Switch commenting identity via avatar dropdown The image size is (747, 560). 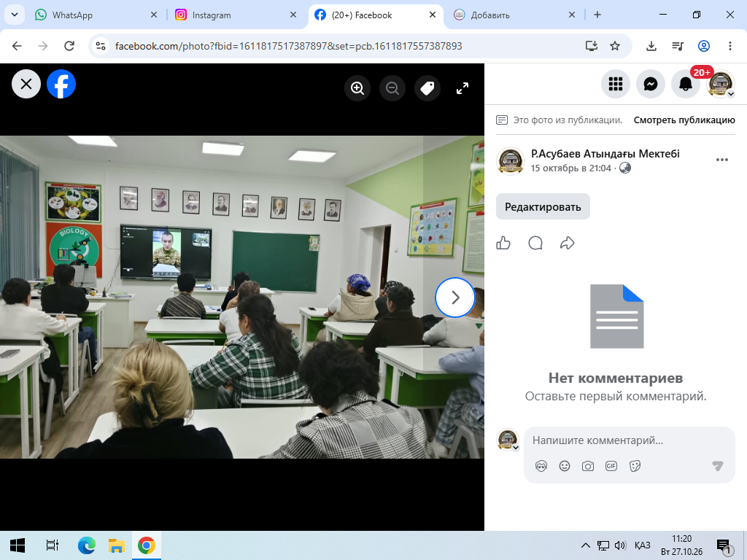508,440
